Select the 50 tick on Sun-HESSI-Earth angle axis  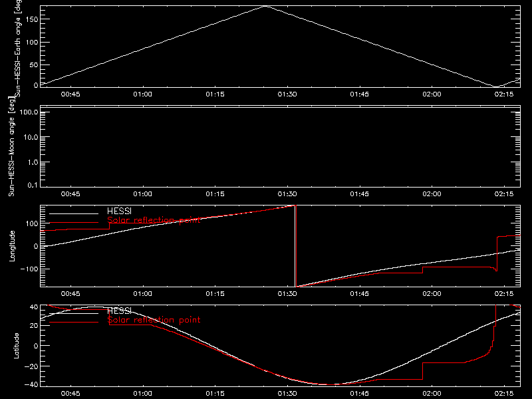[x=34, y=65]
